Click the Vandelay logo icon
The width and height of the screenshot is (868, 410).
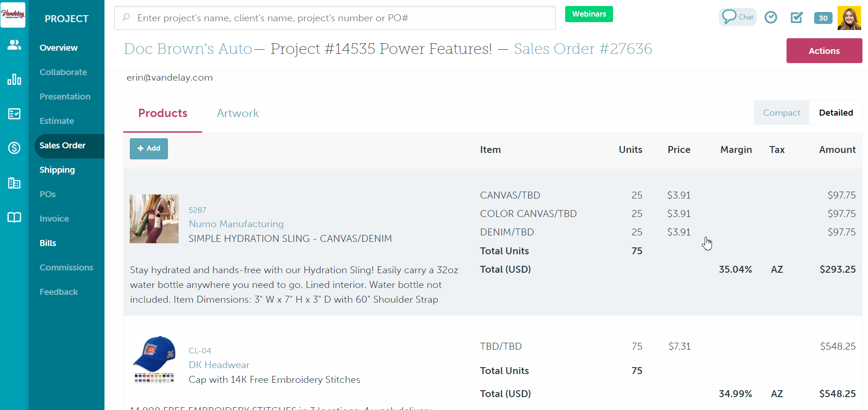[13, 15]
